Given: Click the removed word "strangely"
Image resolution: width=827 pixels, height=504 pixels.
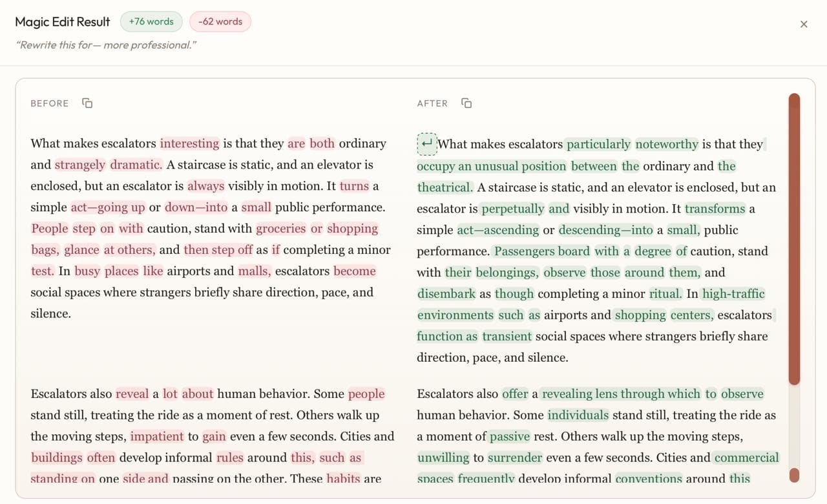Looking at the screenshot, I should coord(80,165).
